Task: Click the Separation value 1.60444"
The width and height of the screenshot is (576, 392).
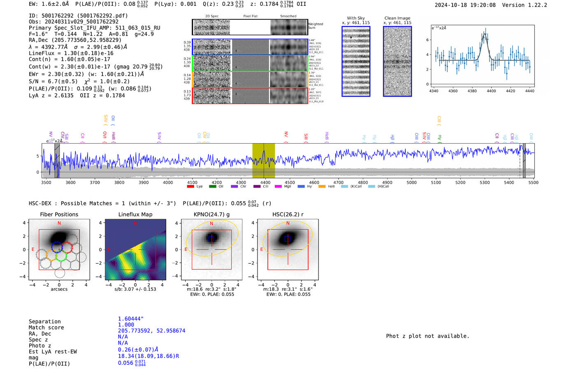Action: point(131,319)
